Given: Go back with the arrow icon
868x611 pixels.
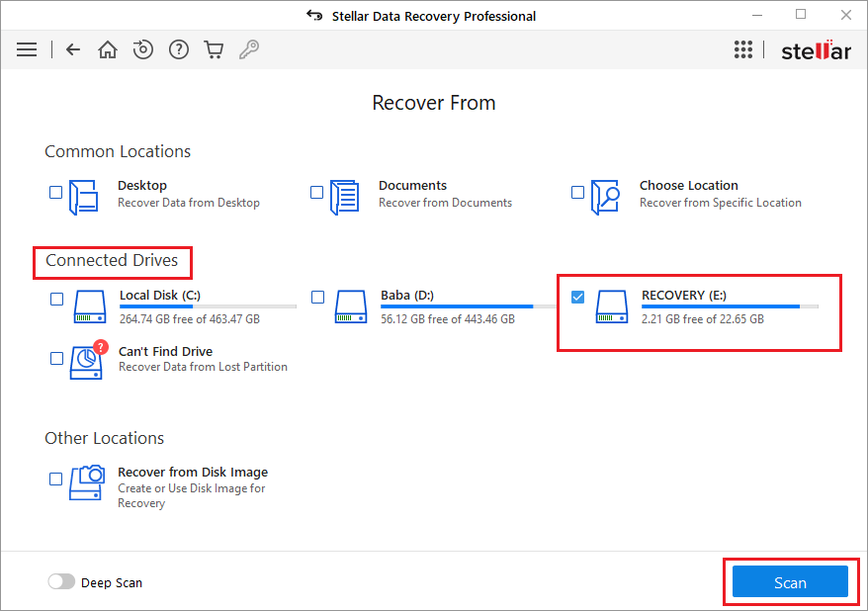Looking at the screenshot, I should click(x=72, y=49).
